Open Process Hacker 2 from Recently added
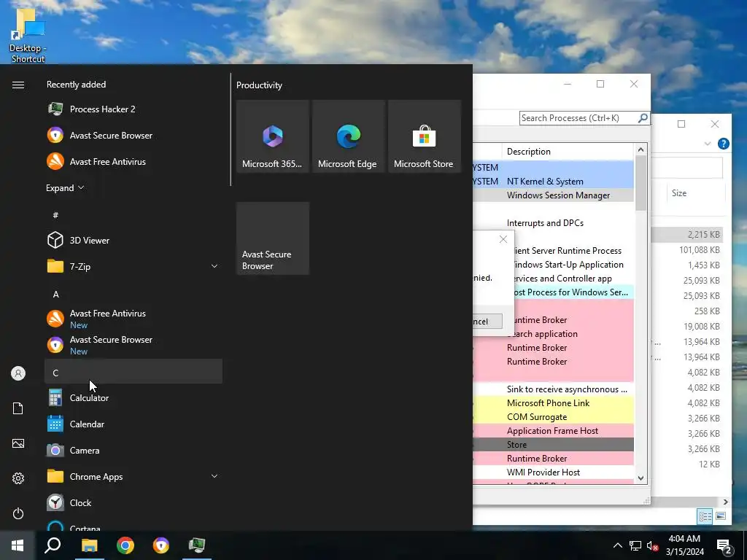This screenshot has height=560, width=747. click(133, 109)
